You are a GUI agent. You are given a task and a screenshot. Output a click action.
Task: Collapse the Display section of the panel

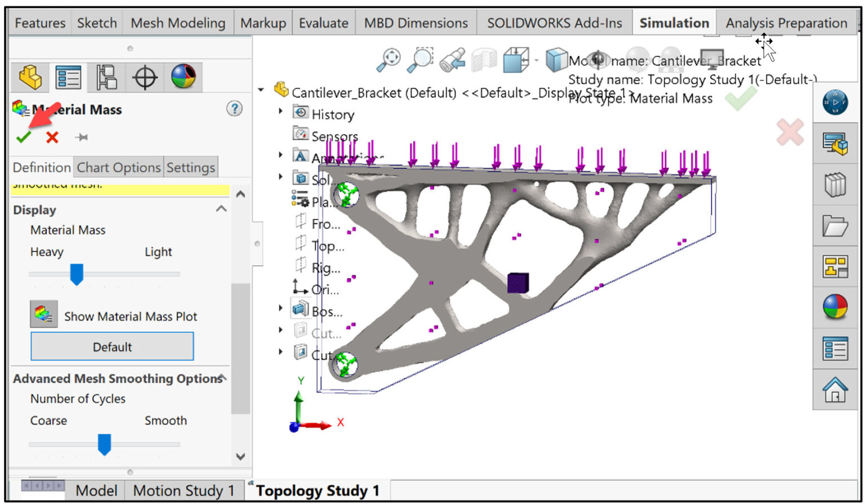click(x=221, y=209)
